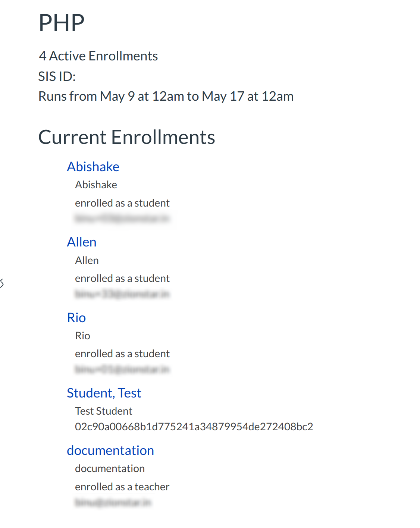Click Abishake's blurred email address
420x528 pixels.
pyautogui.click(x=122, y=218)
